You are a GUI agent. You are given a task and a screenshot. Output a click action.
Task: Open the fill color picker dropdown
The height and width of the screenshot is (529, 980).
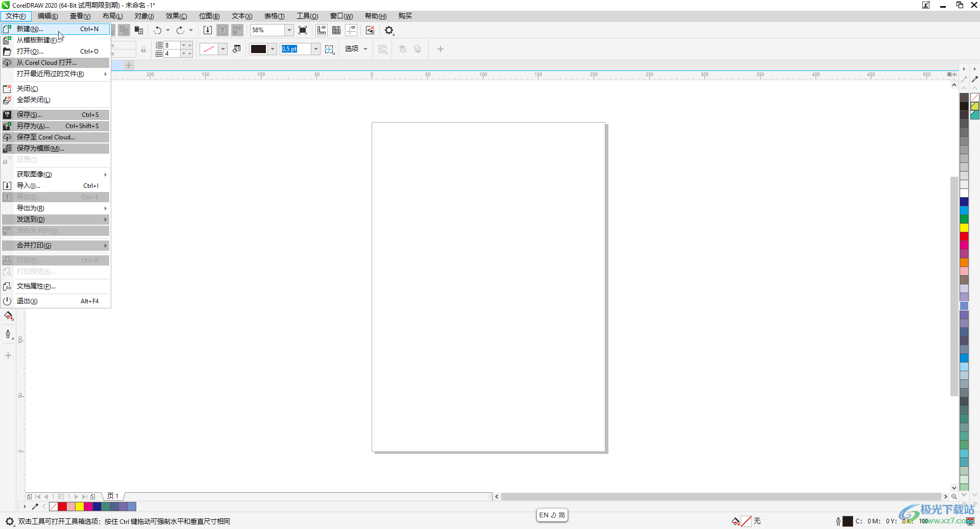(223, 49)
